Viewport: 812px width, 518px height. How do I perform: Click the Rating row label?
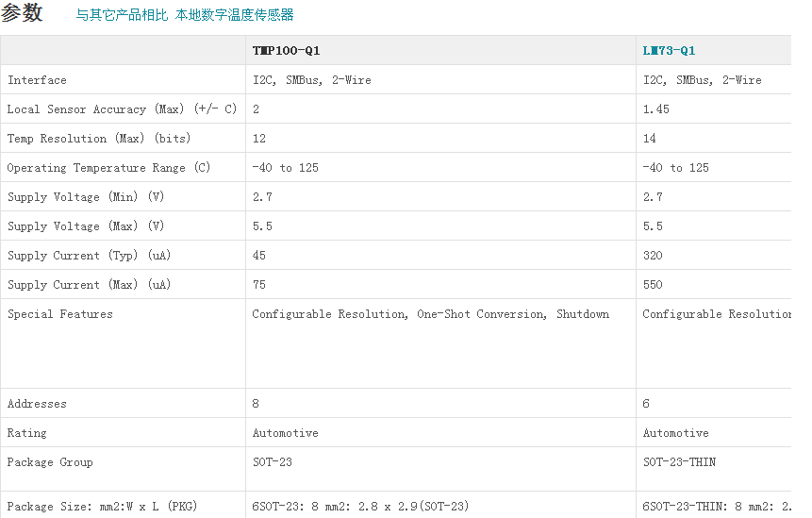point(26,433)
